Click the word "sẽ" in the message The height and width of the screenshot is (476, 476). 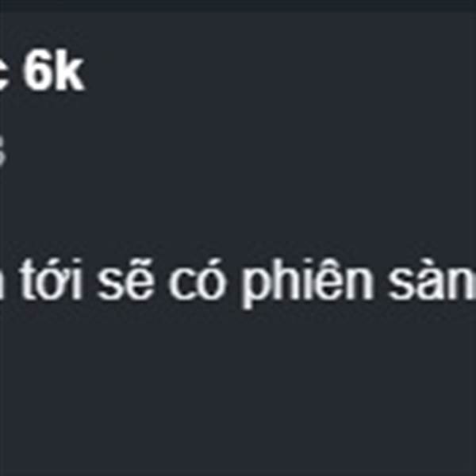[x=125, y=279]
